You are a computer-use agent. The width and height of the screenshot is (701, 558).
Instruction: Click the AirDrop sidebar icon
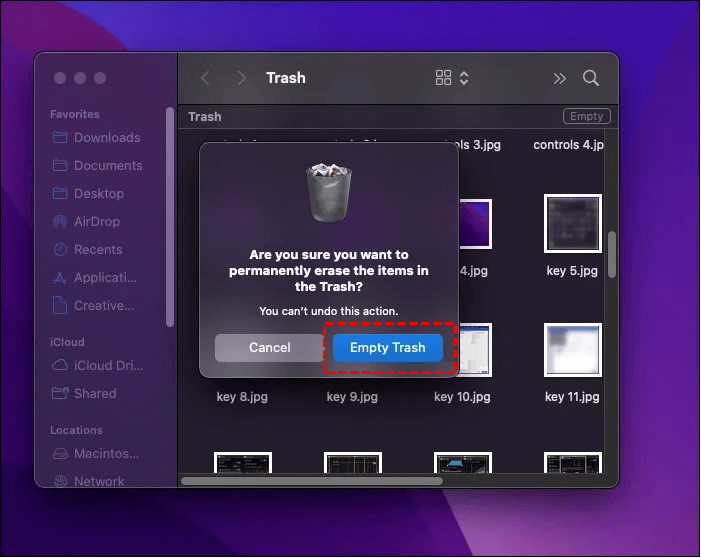tap(59, 222)
